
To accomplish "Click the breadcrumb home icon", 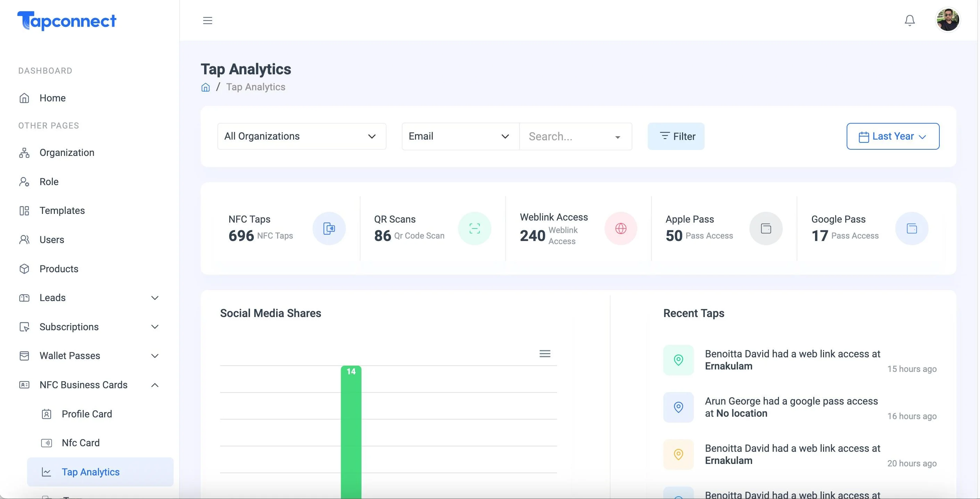I will pyautogui.click(x=206, y=88).
